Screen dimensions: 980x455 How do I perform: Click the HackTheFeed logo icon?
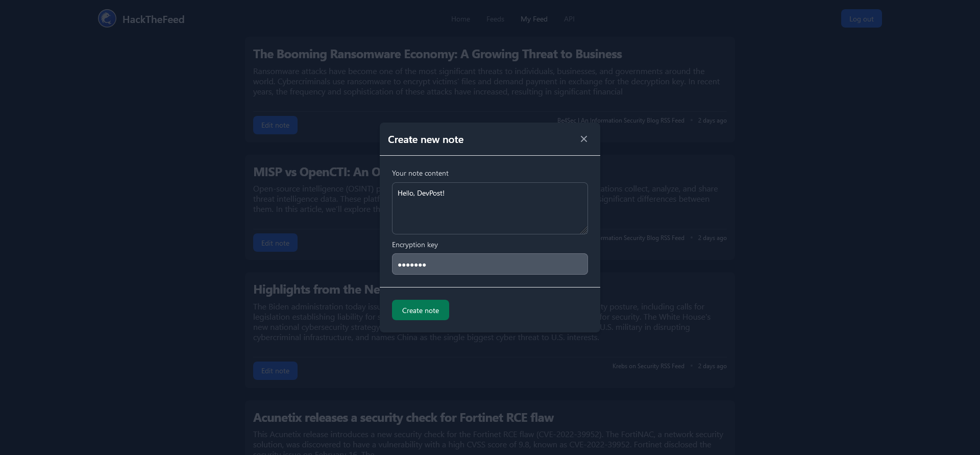107,19
